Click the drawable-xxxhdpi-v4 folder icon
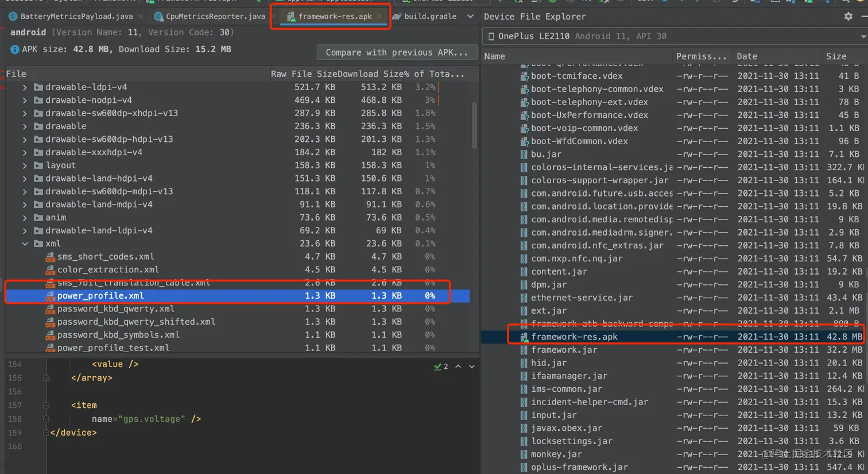 (x=38, y=152)
